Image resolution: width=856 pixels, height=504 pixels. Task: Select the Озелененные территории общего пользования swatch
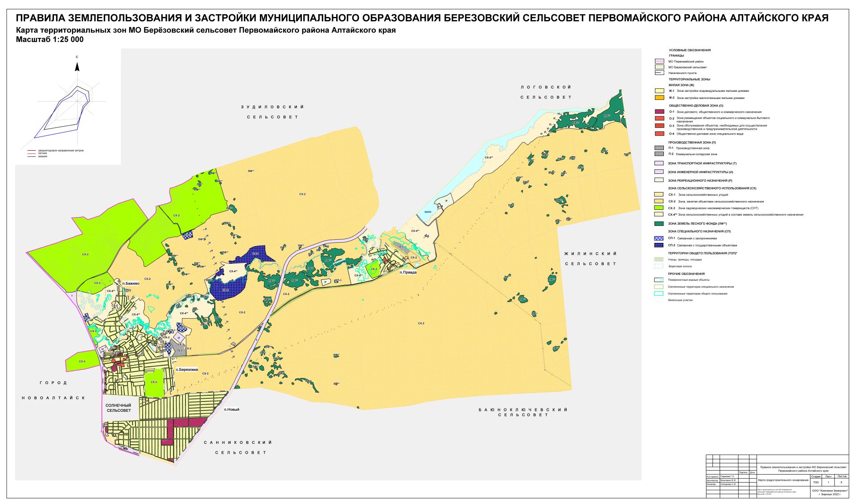click(659, 294)
